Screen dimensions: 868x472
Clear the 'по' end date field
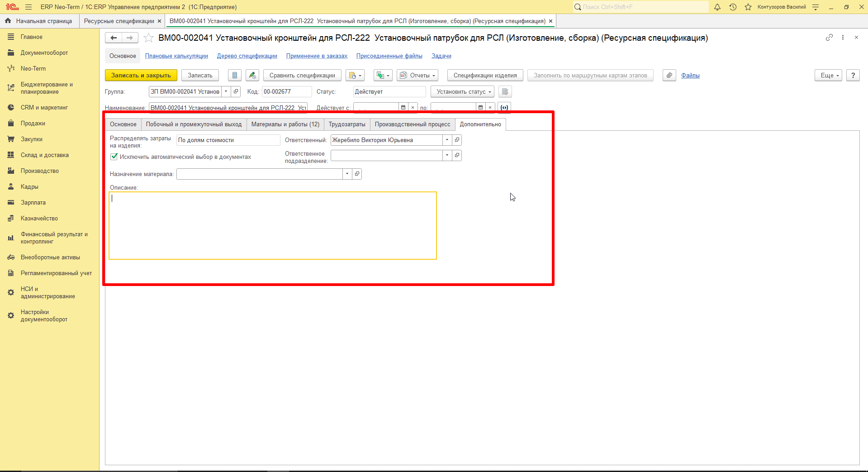pyautogui.click(x=490, y=108)
